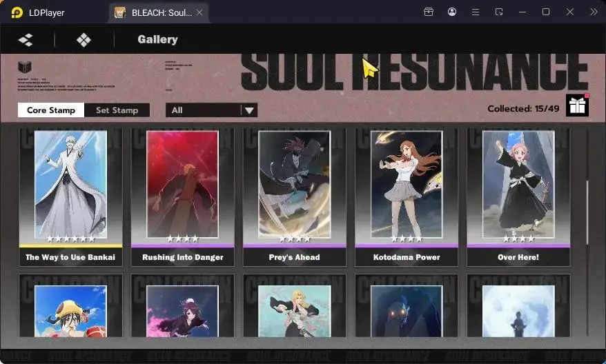
Task: Open the pink petals character card
Action: click(x=182, y=305)
